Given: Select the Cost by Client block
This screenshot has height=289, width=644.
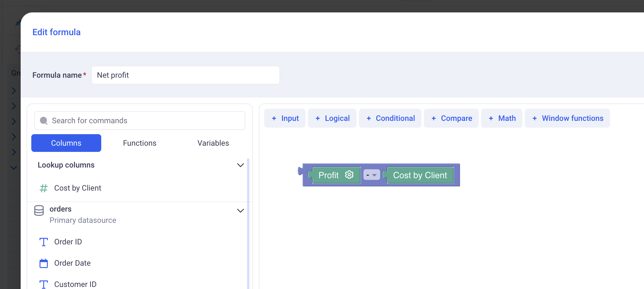Looking at the screenshot, I should (420, 175).
